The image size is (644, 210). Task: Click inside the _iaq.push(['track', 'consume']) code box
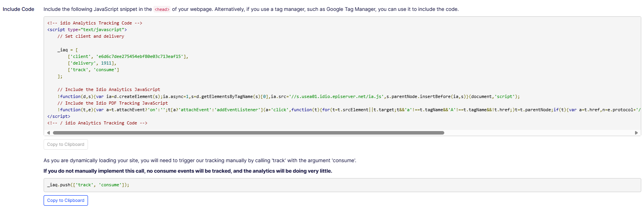pos(342,185)
